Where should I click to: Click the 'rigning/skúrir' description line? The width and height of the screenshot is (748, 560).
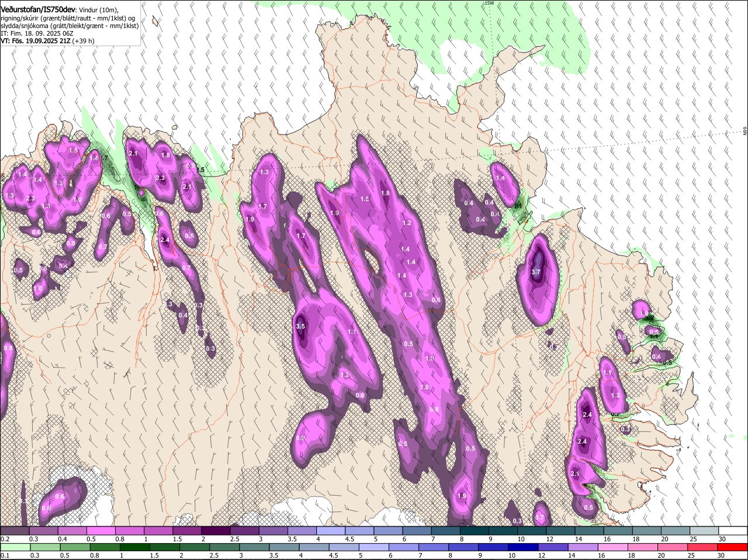68,18
